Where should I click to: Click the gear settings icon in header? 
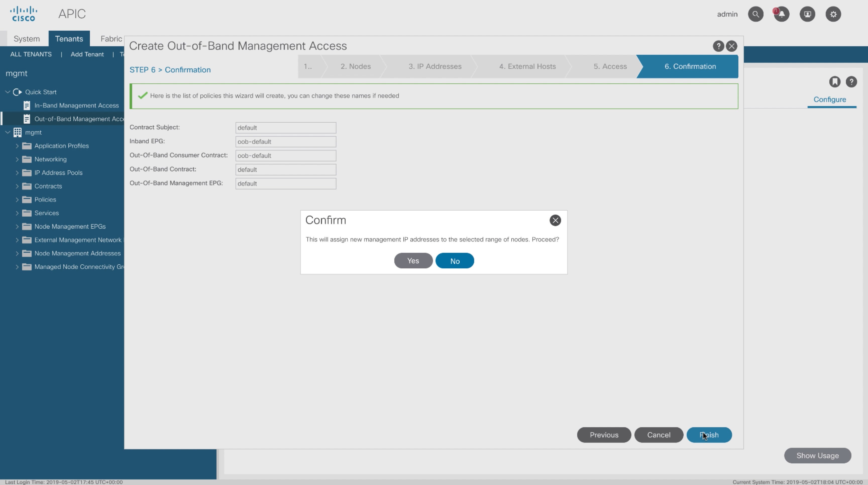pyautogui.click(x=833, y=14)
